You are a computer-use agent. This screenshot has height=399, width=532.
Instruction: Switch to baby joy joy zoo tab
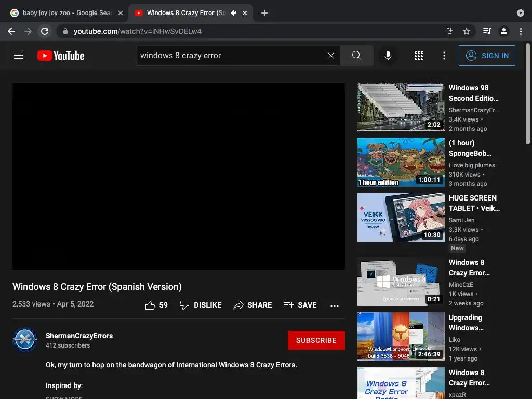(67, 13)
